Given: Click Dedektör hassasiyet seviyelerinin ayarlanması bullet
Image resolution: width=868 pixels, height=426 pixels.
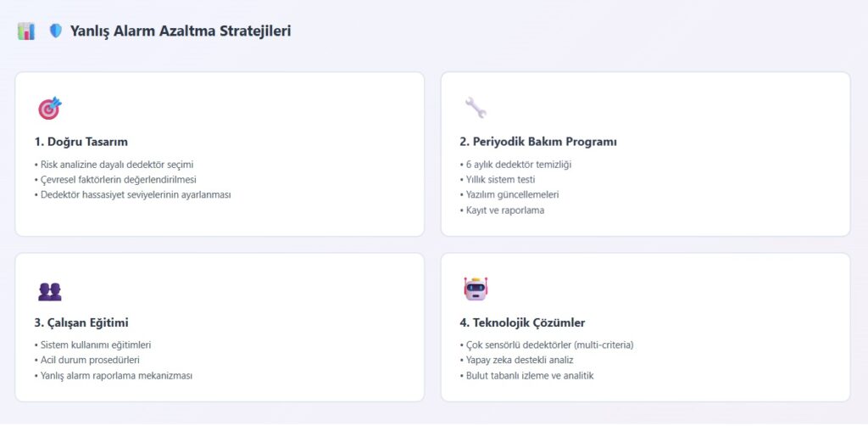Looking at the screenshot, I should [x=135, y=194].
